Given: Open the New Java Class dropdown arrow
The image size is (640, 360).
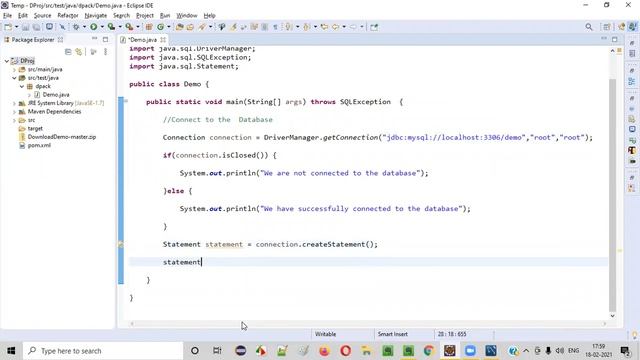Looking at the screenshot, I should point(169,27).
